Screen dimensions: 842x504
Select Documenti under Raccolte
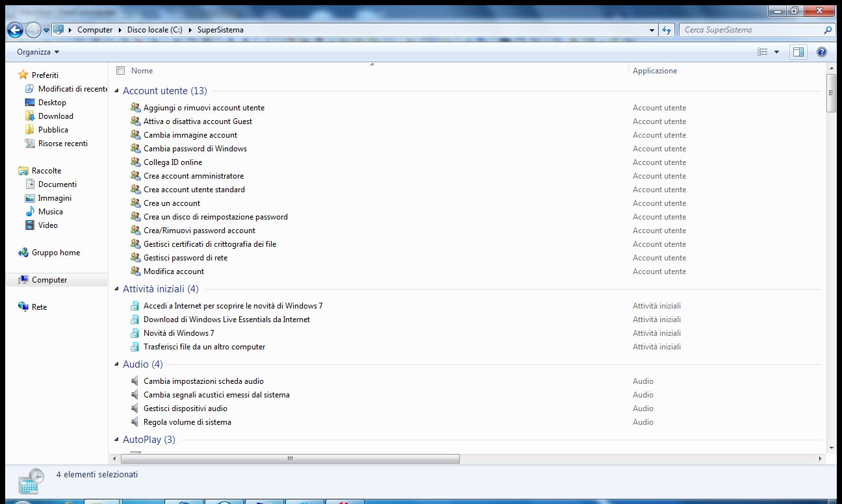click(57, 184)
